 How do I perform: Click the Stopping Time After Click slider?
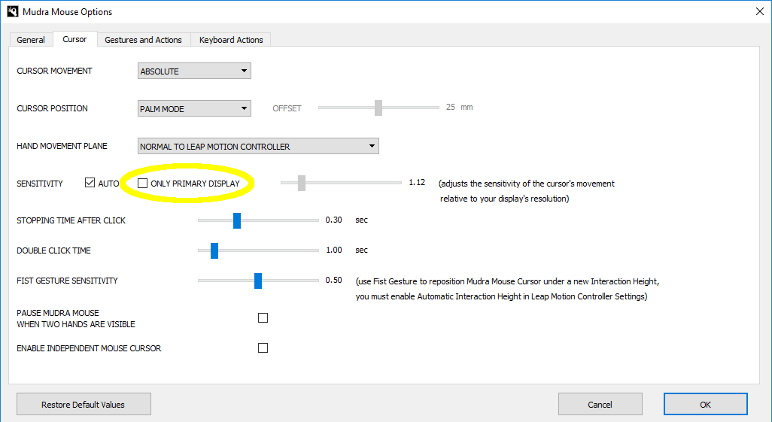pyautogui.click(x=237, y=221)
